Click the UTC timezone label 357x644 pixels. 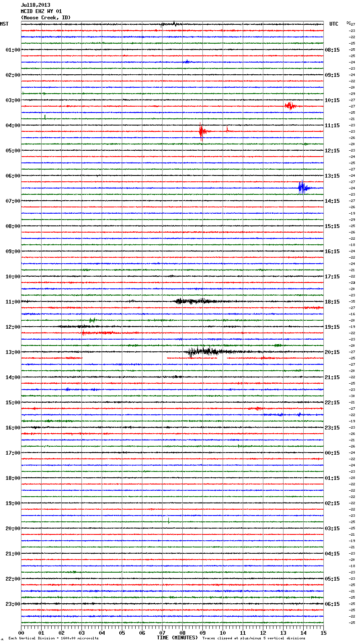(334, 24)
